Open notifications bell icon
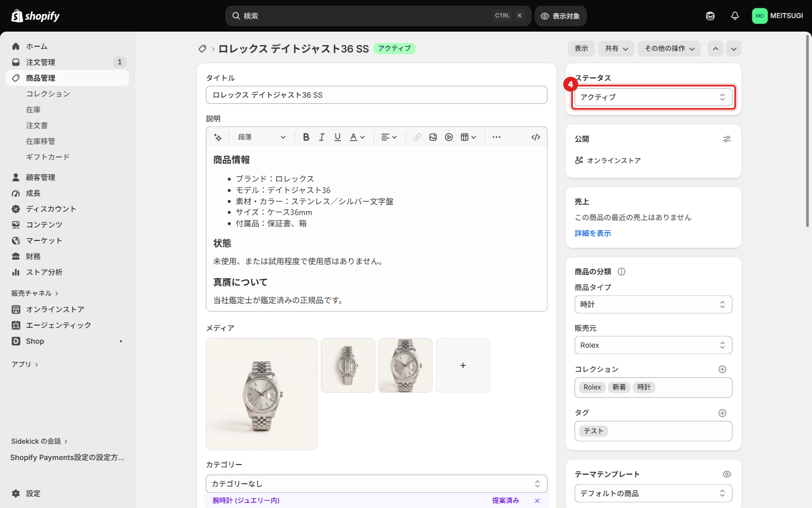This screenshot has width=812, height=508. pyautogui.click(x=735, y=16)
